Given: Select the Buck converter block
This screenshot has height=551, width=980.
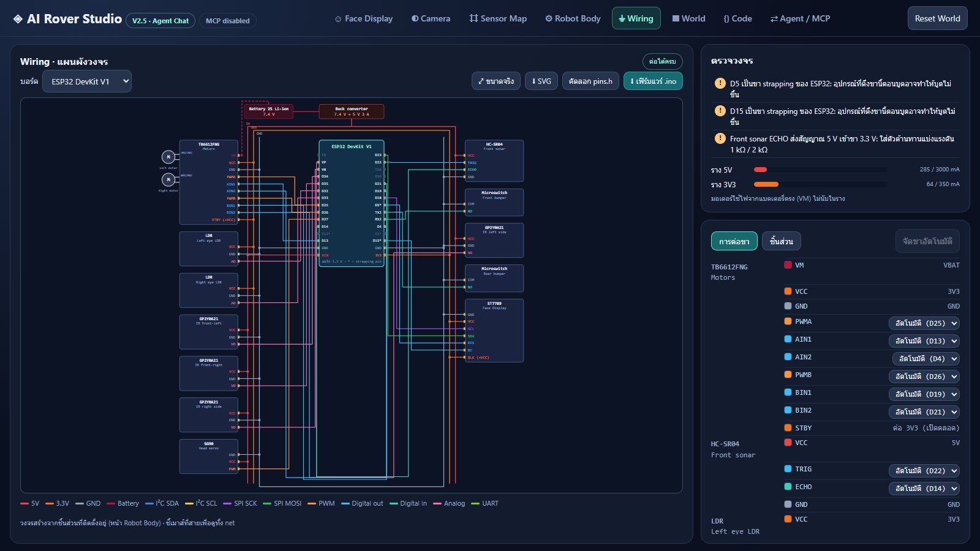Looking at the screenshot, I should [352, 111].
